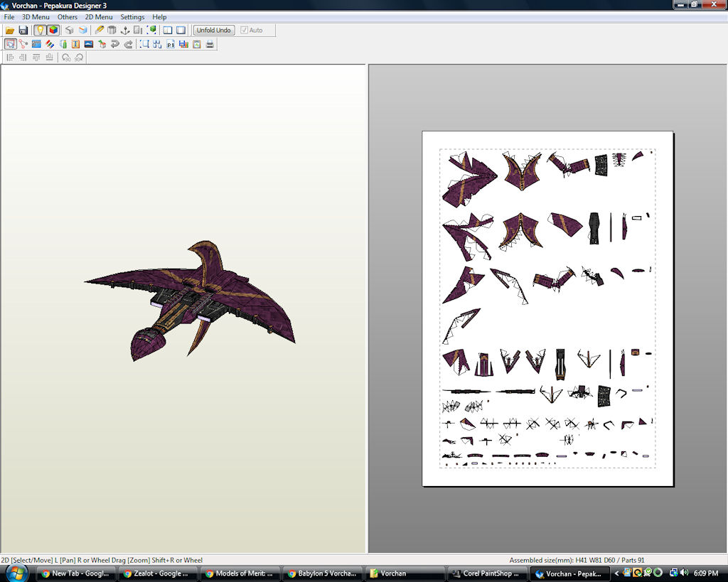
Task: Select the Input Text 'T' tool
Action: pyautogui.click(x=75, y=44)
